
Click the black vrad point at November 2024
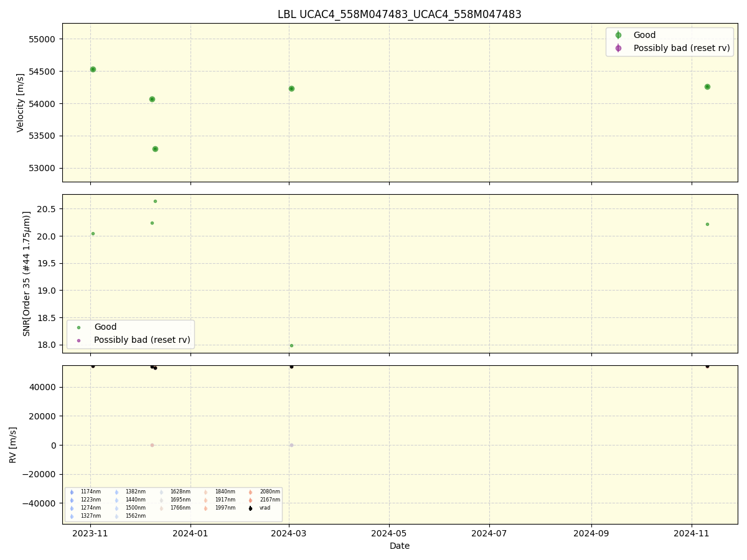[707, 366]
